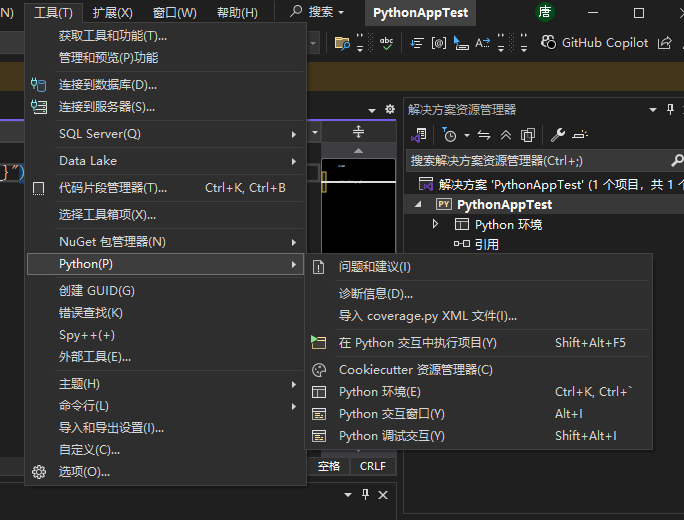The height and width of the screenshot is (520, 684).
Task: Open the editor tab settings gear
Action: [390, 109]
